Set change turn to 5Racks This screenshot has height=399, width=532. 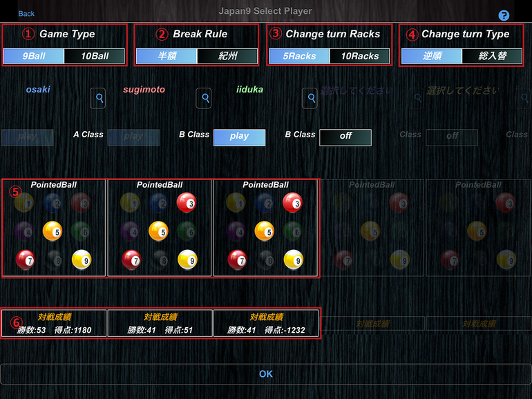tap(299, 56)
